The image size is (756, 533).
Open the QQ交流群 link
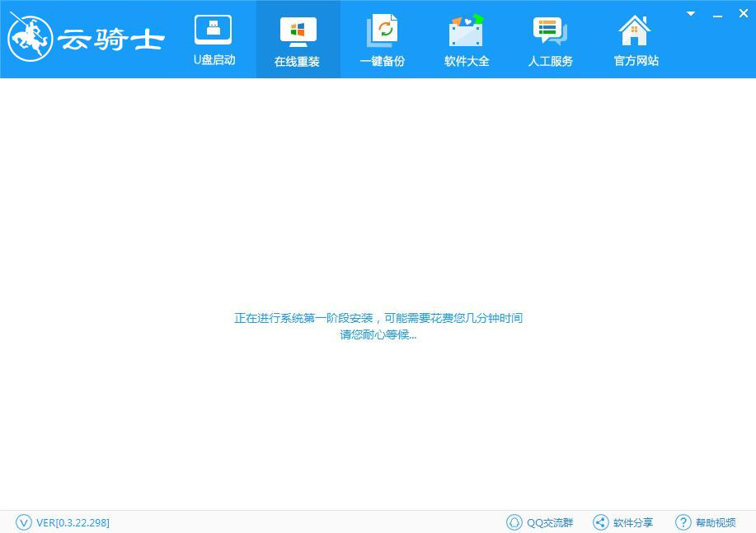tap(551, 522)
